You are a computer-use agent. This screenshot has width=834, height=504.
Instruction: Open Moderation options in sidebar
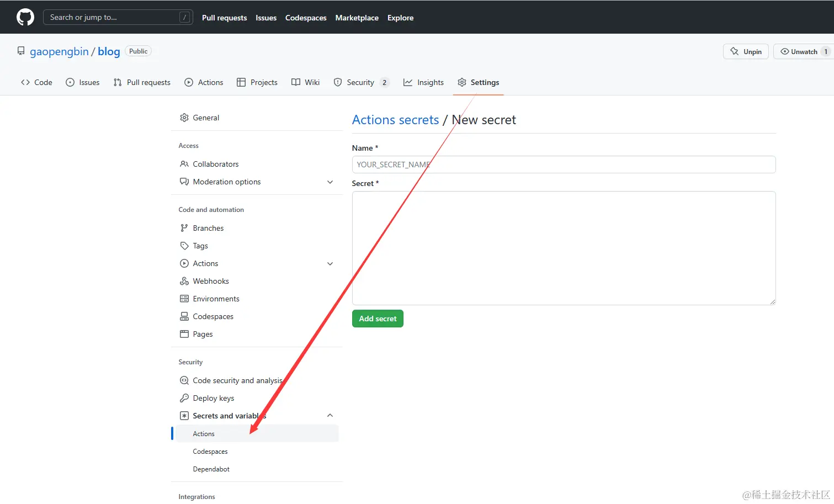point(257,182)
